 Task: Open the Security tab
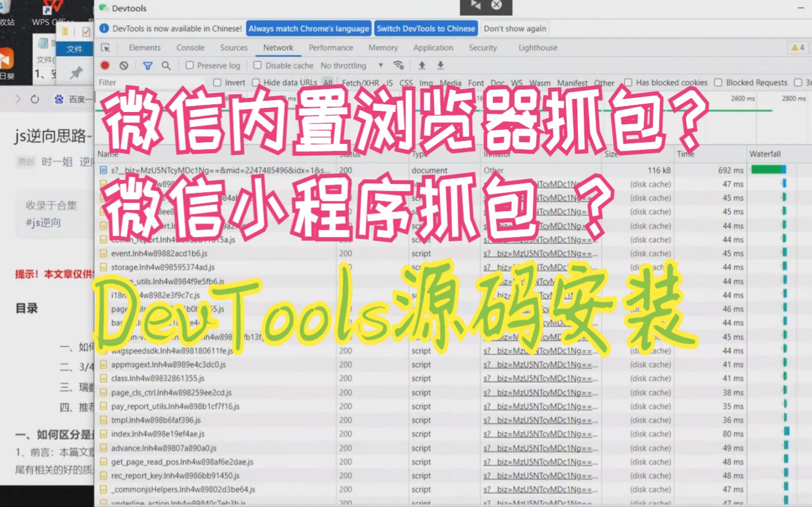pos(483,48)
